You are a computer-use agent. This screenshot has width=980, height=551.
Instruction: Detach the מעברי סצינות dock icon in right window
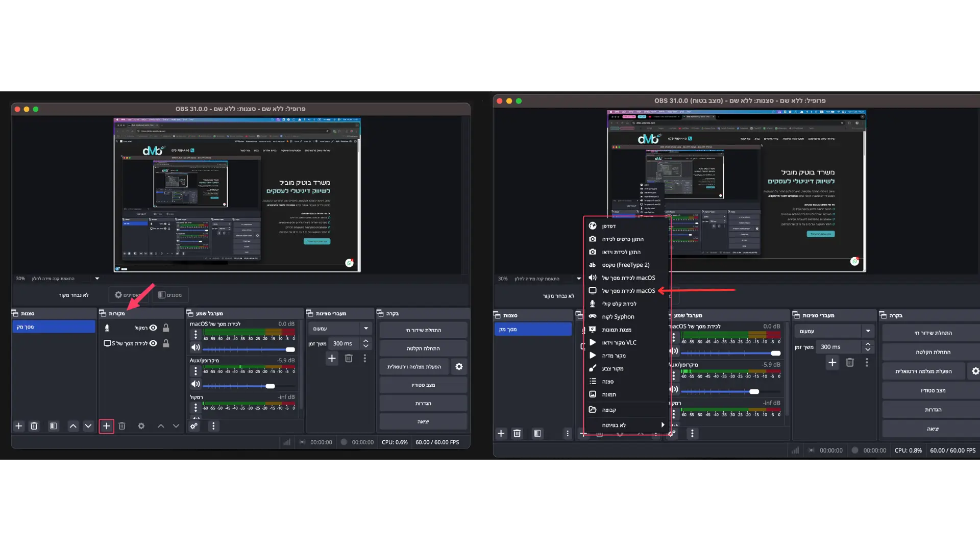tap(796, 315)
